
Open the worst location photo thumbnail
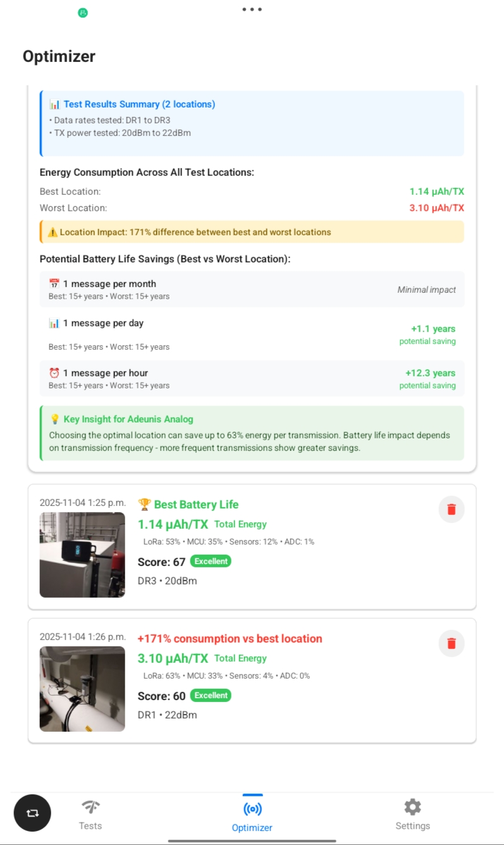(x=82, y=689)
